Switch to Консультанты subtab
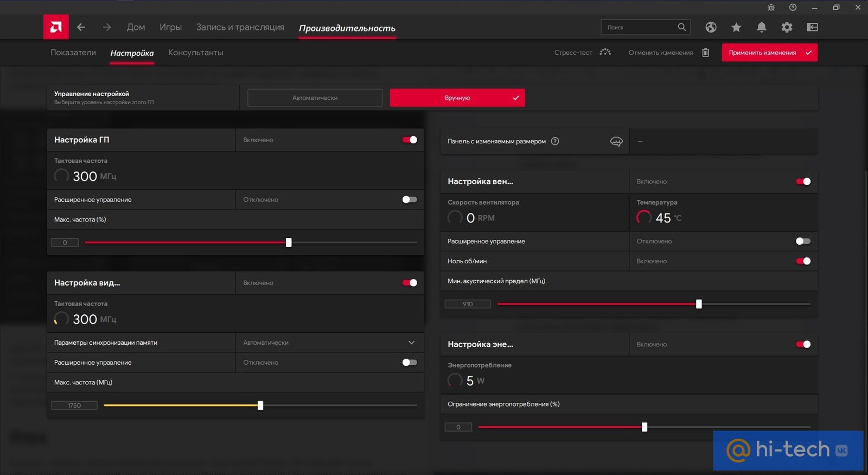868x475 pixels. 196,53
